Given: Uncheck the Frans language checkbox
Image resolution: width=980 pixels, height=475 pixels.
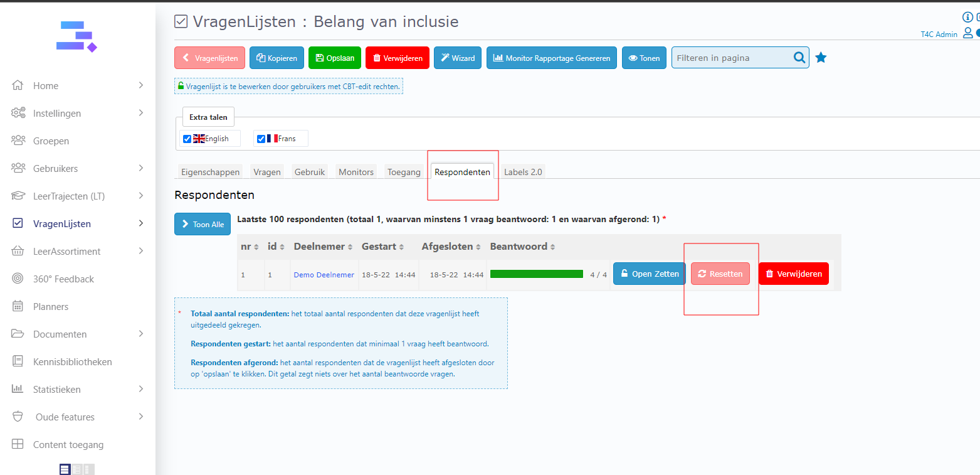Looking at the screenshot, I should click(x=261, y=139).
